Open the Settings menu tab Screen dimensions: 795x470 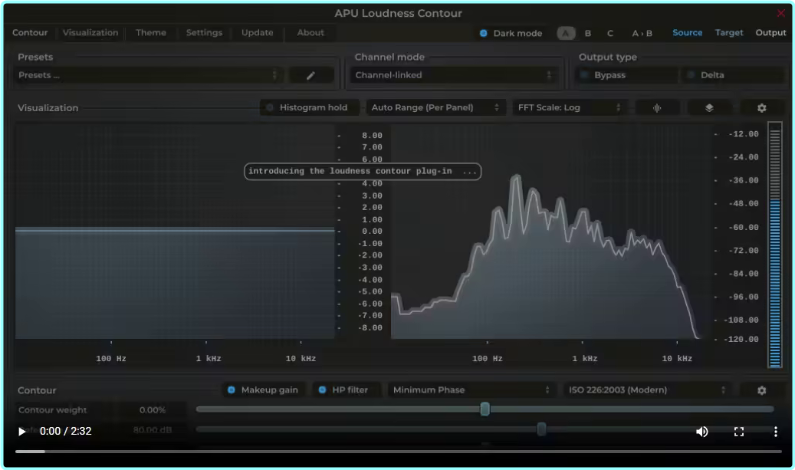coord(204,32)
